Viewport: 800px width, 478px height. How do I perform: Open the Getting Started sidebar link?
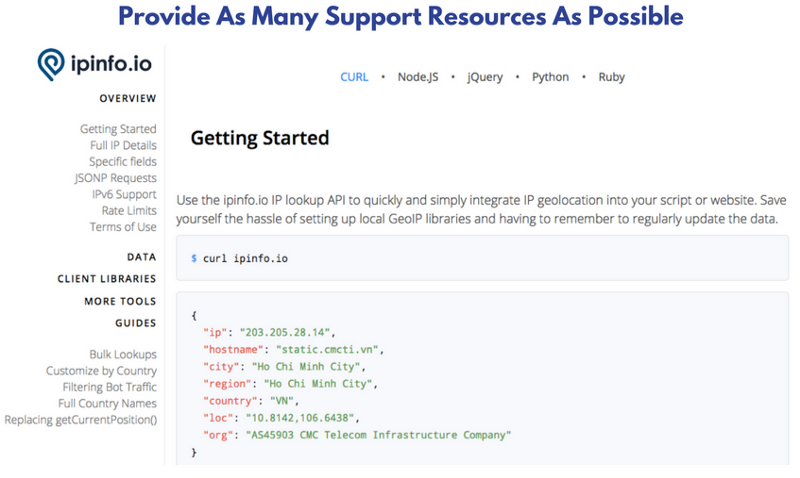tap(118, 129)
